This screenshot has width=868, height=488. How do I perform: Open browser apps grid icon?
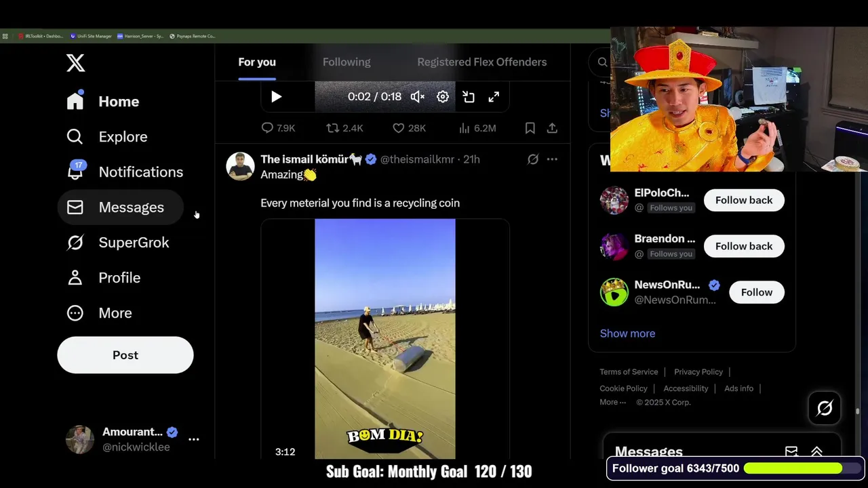tap(5, 36)
